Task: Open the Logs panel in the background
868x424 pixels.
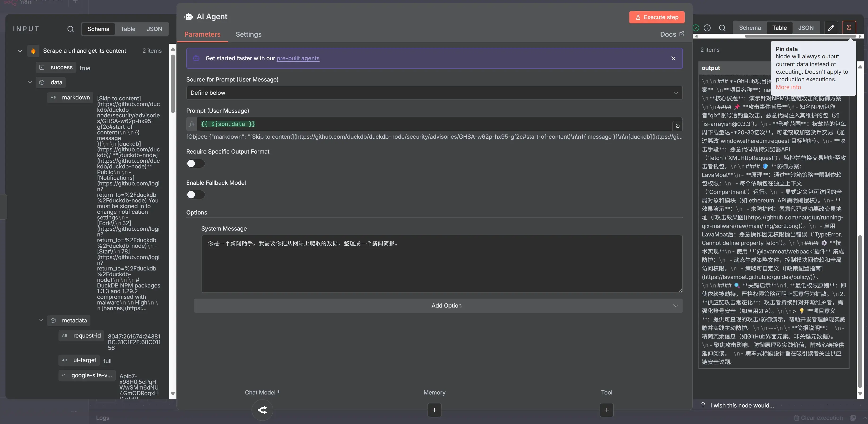Action: [x=103, y=418]
